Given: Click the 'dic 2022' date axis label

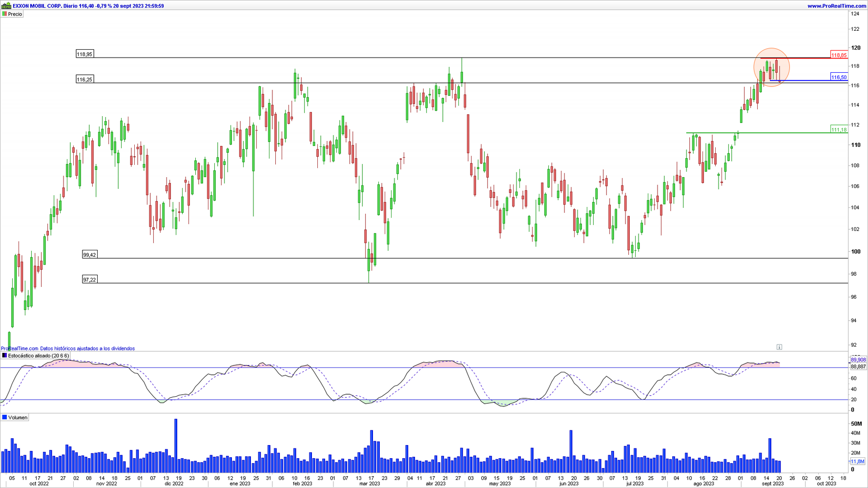Looking at the screenshot, I should pyautogui.click(x=174, y=484).
